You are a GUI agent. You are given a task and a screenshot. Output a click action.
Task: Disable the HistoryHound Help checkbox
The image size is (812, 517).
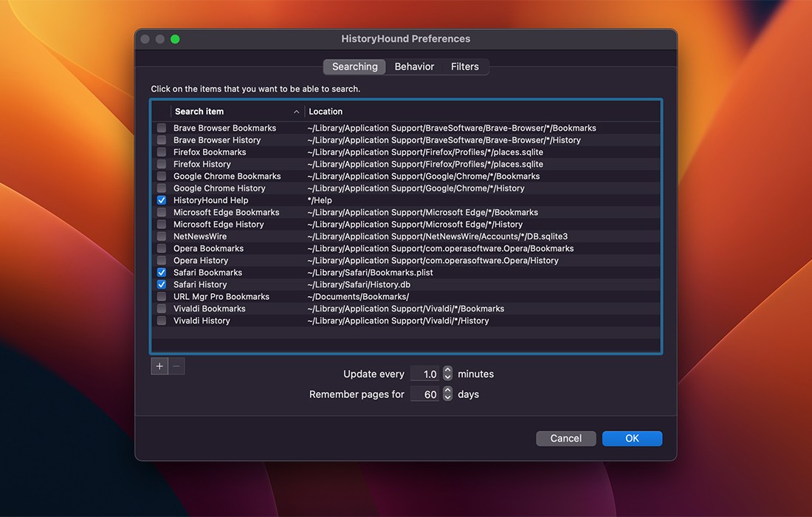161,199
